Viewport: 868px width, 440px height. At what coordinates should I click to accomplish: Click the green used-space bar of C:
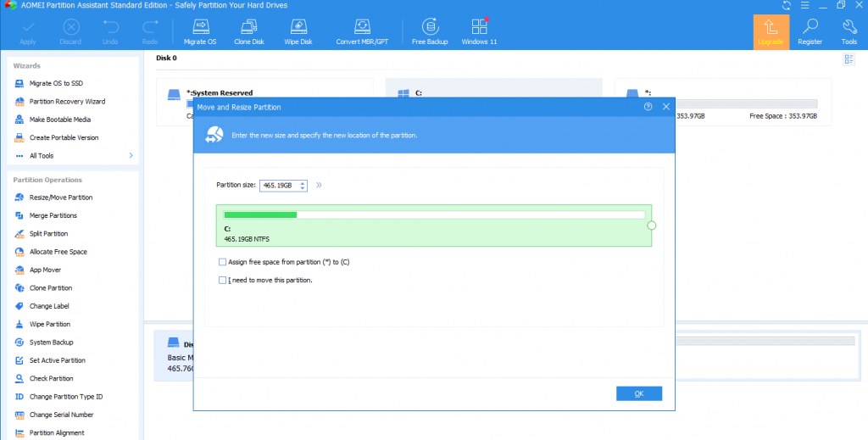click(260, 214)
